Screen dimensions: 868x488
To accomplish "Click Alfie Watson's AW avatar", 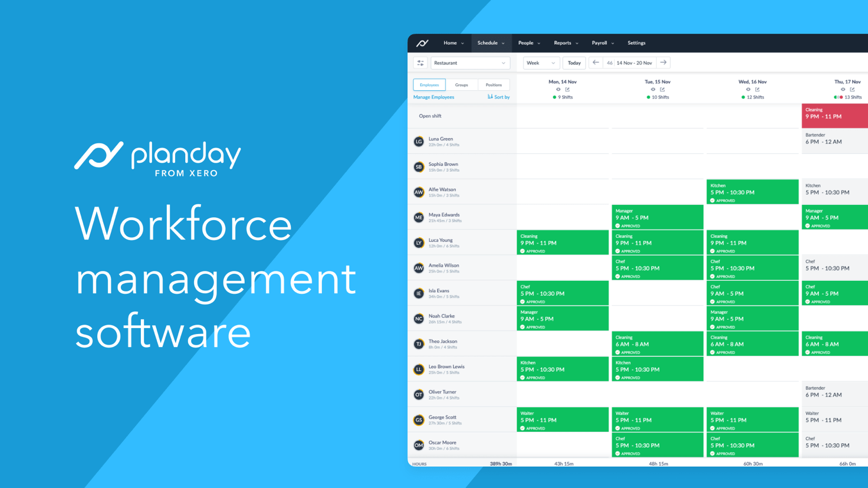I will [x=419, y=192].
